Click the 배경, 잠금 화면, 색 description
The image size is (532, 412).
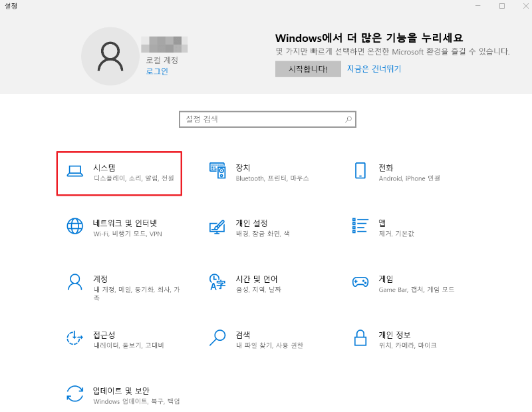tap(263, 234)
